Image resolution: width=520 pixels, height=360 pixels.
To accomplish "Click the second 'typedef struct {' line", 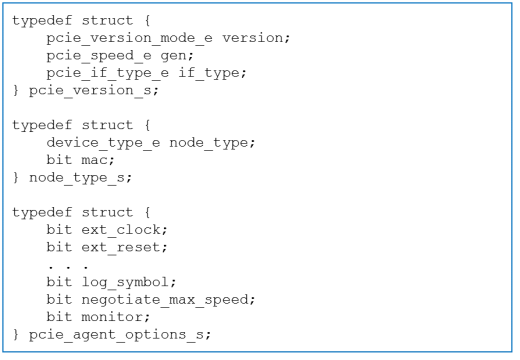I will pyautogui.click(x=81, y=125).
